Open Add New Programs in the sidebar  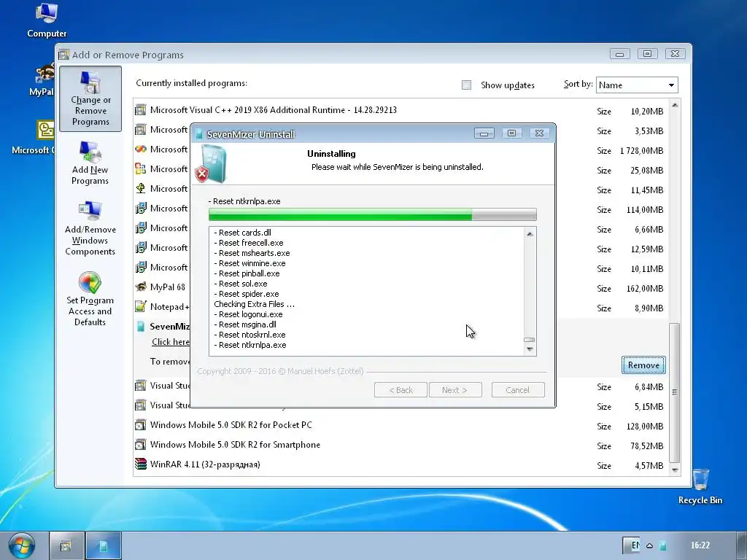[x=90, y=163]
